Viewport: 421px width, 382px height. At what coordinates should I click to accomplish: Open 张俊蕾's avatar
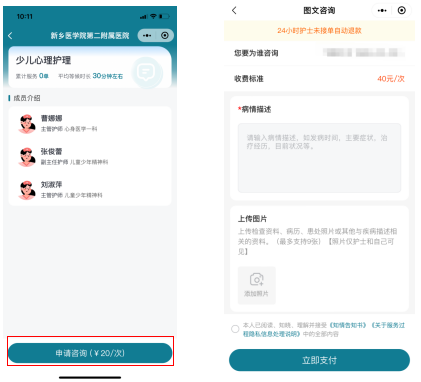27,157
